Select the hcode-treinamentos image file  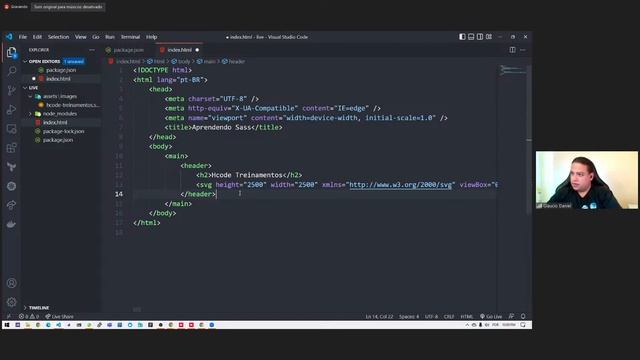tap(72, 105)
